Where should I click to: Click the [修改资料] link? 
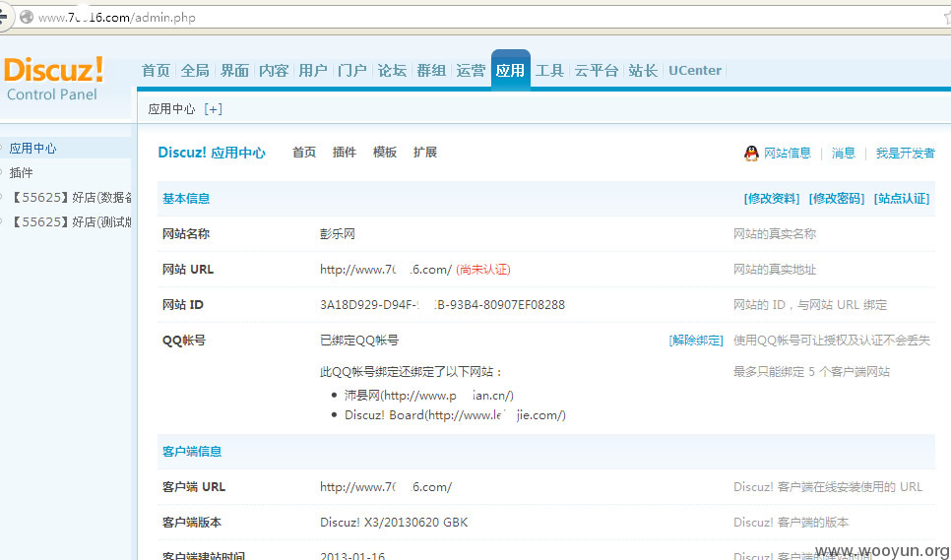point(772,199)
